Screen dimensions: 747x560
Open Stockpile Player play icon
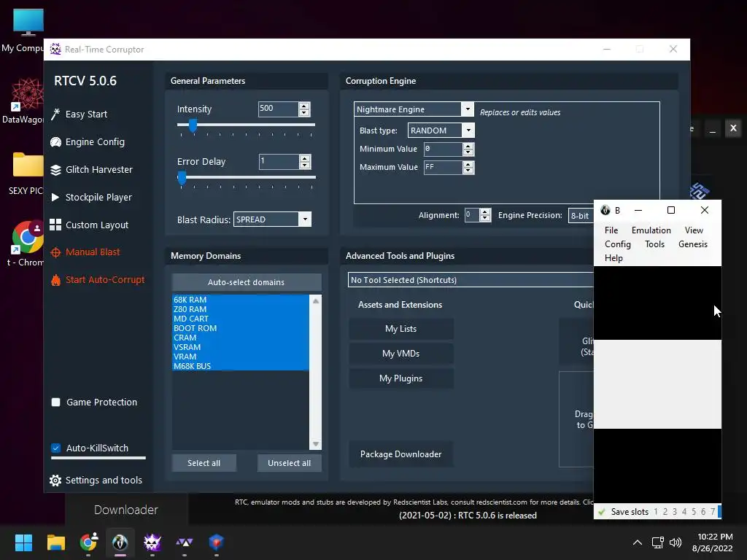(x=55, y=197)
